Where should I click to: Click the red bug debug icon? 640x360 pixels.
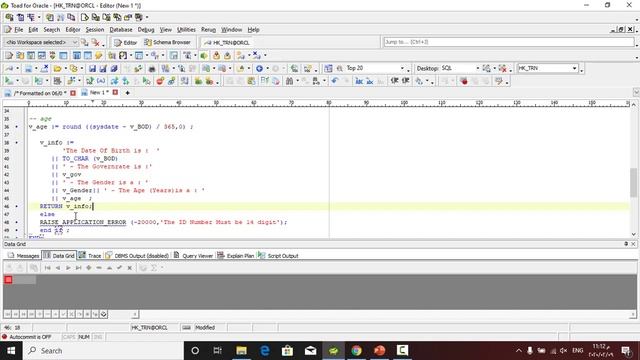[464, 81]
